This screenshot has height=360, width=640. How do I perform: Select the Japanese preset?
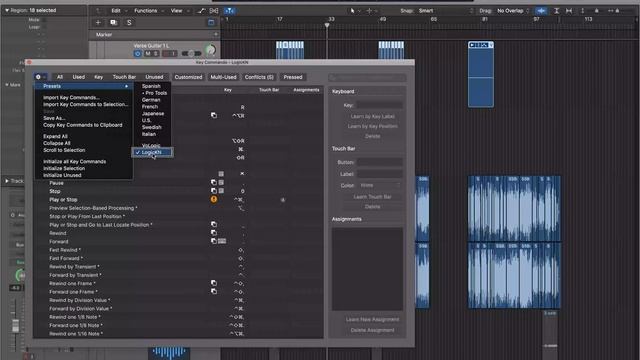pos(153,113)
